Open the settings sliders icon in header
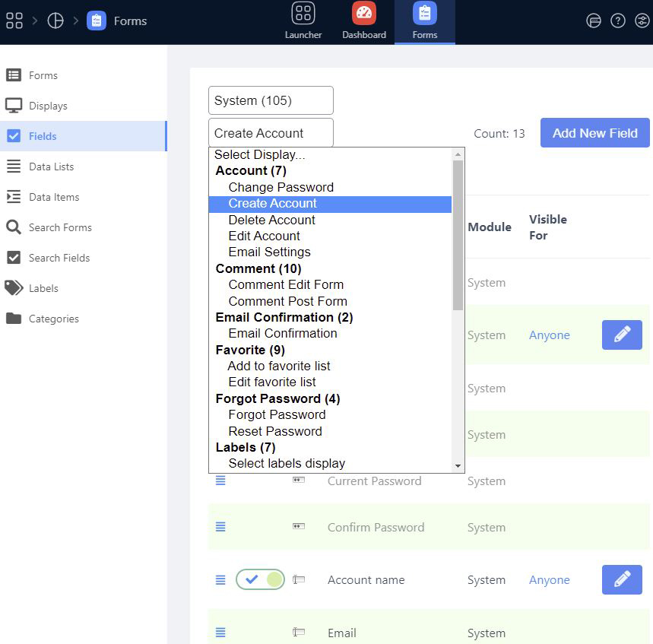The width and height of the screenshot is (653, 644). click(642, 21)
